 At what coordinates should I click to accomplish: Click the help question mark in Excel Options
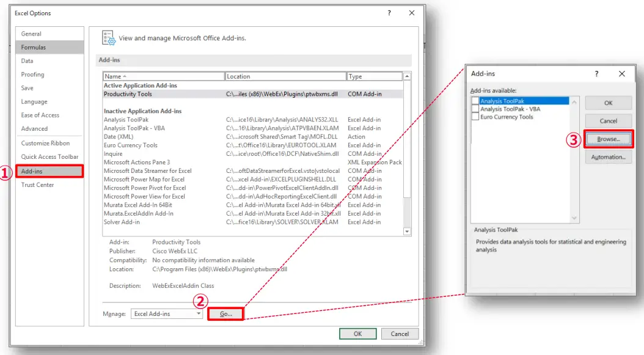coord(389,13)
